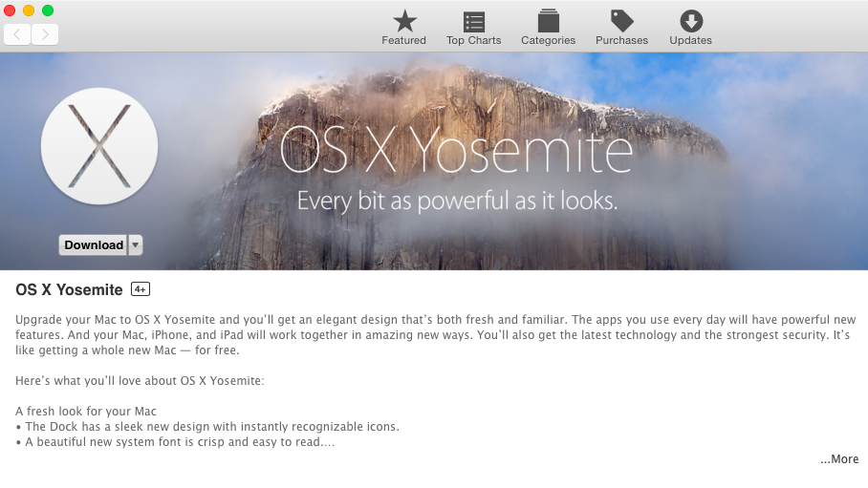Open the Categories tray icon
This screenshot has height=488, width=868.
click(x=549, y=21)
